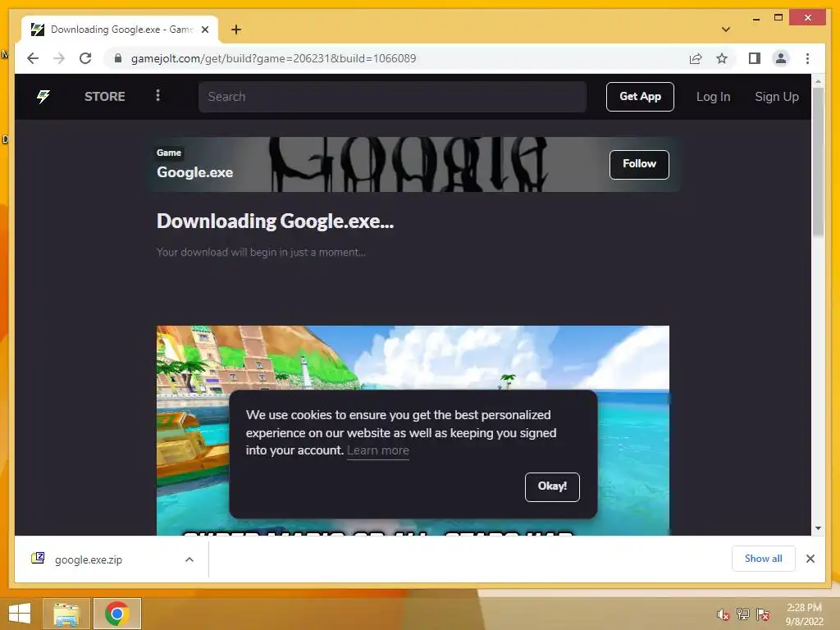The width and height of the screenshot is (840, 630).
Task: Open the STORE navigation item
Action: tap(104, 97)
